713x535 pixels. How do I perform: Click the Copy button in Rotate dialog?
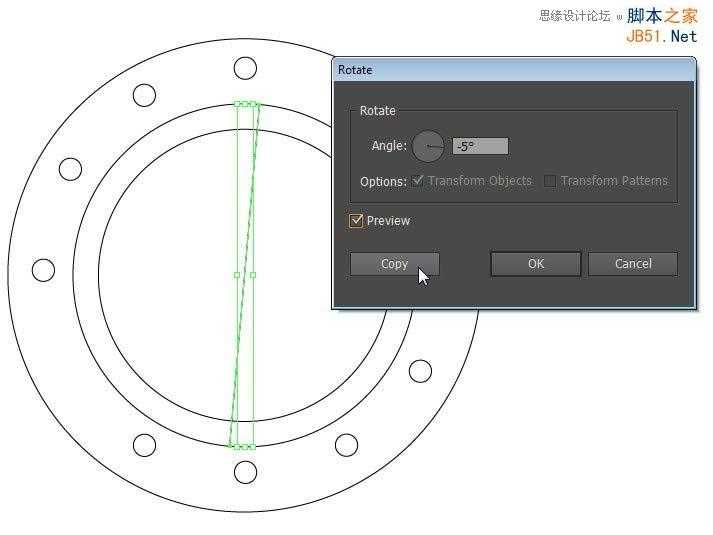(x=394, y=264)
